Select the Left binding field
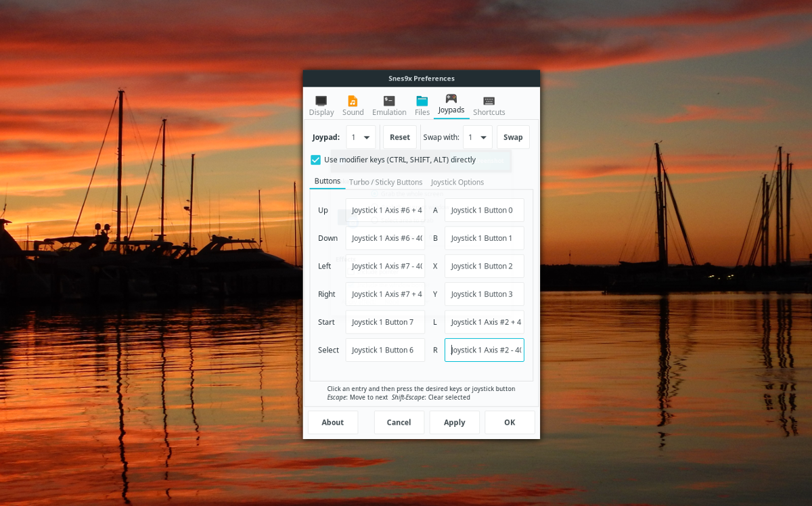The width and height of the screenshot is (812, 506). [385, 266]
